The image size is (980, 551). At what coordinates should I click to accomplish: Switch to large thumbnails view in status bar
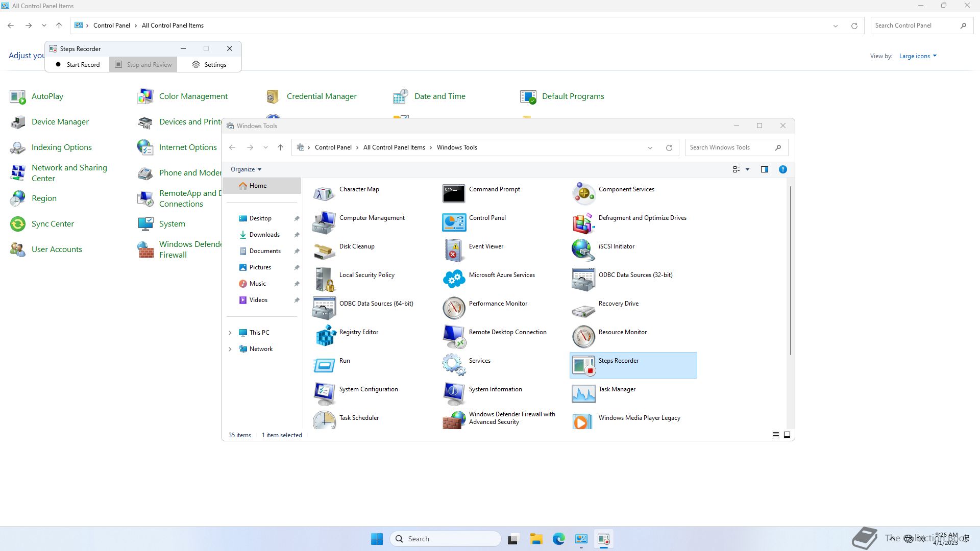(x=787, y=435)
